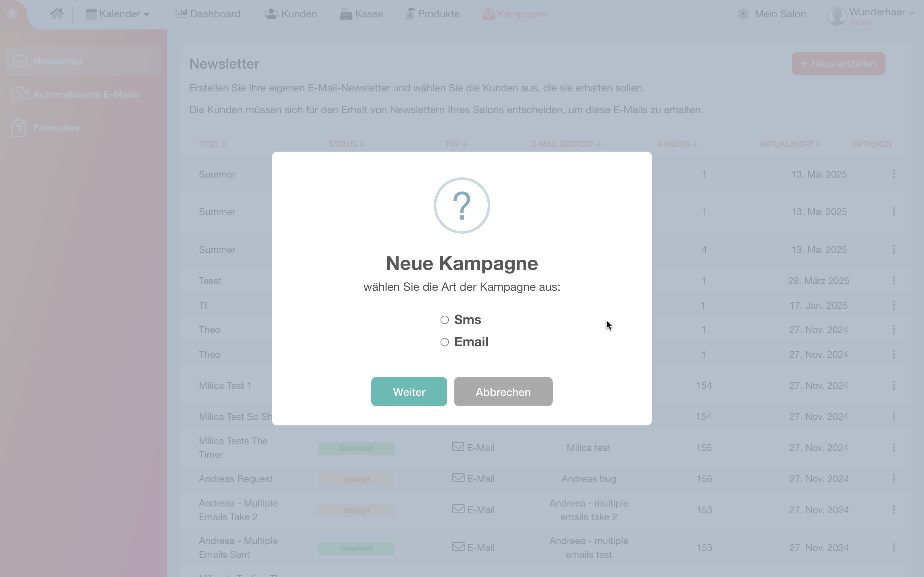Screen dimensions: 924x577
Task: Select the Email radio option
Action: pos(444,342)
